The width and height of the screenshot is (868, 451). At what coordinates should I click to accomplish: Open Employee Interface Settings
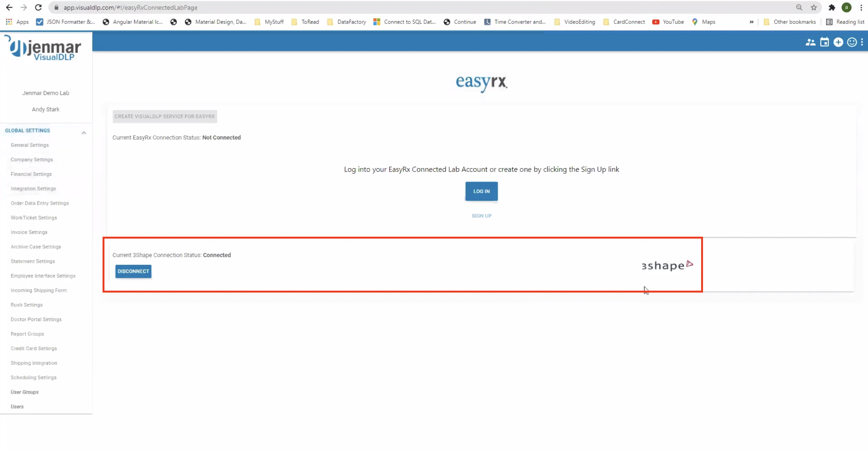(x=43, y=276)
